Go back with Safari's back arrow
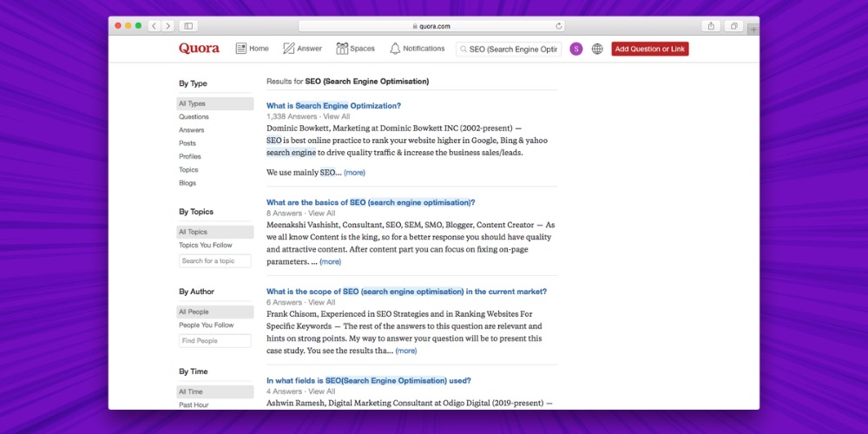The width and height of the screenshot is (868, 434). (154, 26)
